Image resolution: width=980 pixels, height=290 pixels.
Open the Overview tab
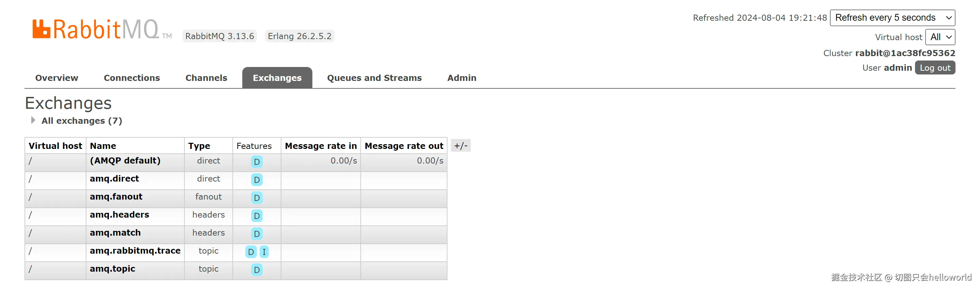pos(57,78)
